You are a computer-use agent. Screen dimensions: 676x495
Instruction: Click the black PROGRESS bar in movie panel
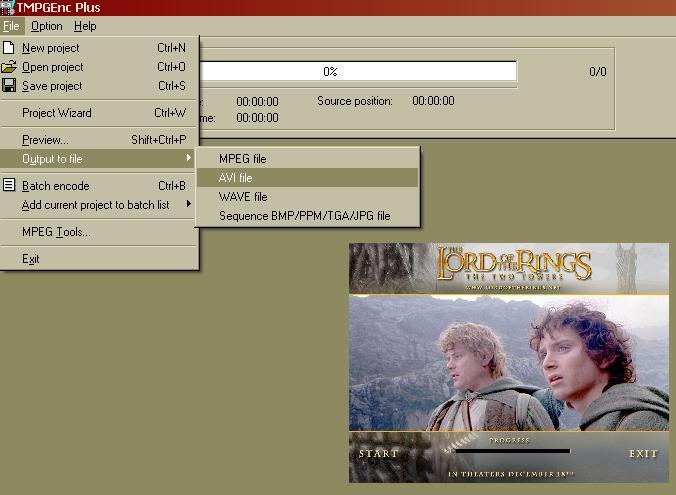[513, 451]
